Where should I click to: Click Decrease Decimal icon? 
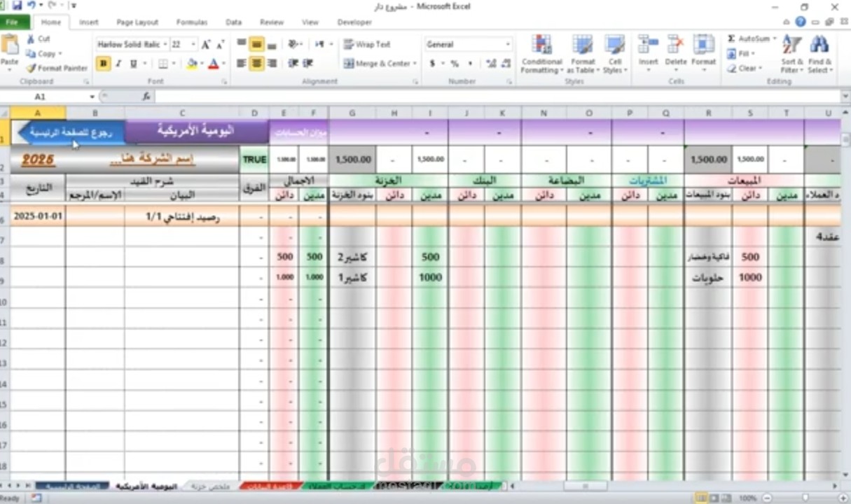click(505, 64)
